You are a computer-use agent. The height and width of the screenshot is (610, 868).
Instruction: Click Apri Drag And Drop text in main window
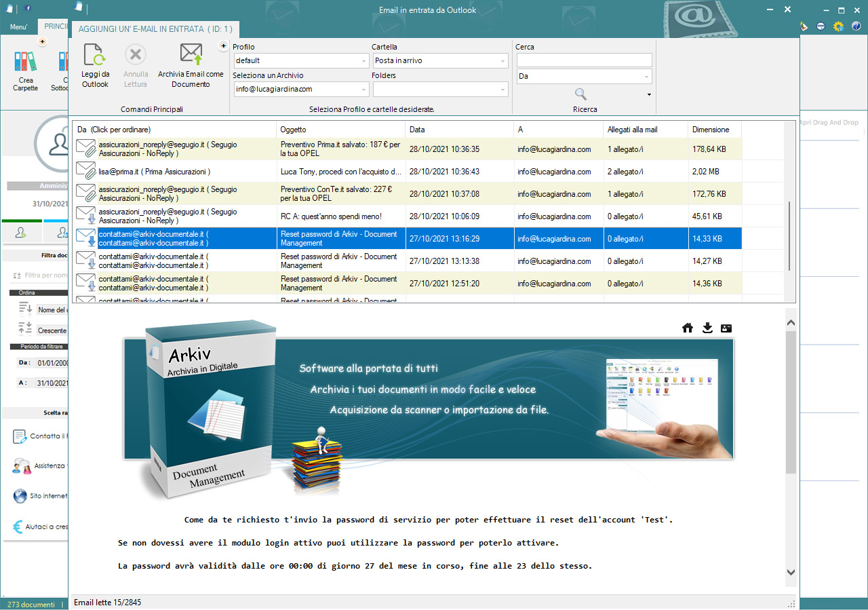click(829, 123)
